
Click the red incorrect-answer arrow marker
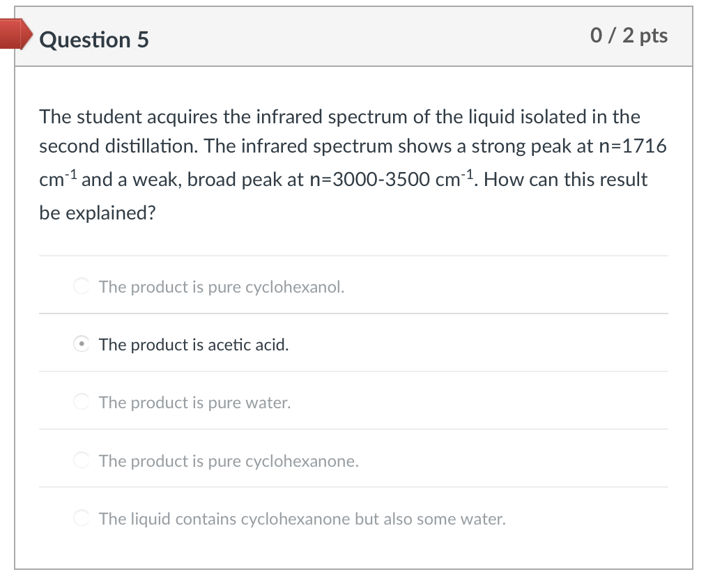pos(15,35)
